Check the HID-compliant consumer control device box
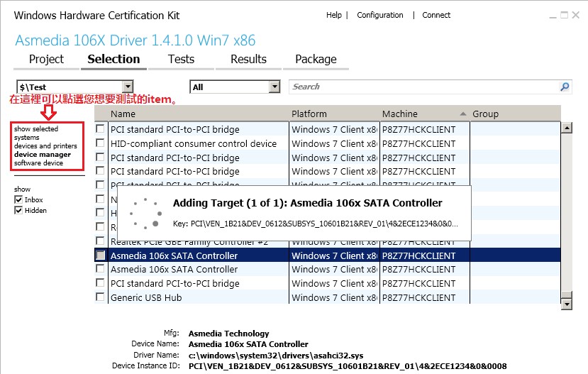The image size is (588, 374). point(100,143)
